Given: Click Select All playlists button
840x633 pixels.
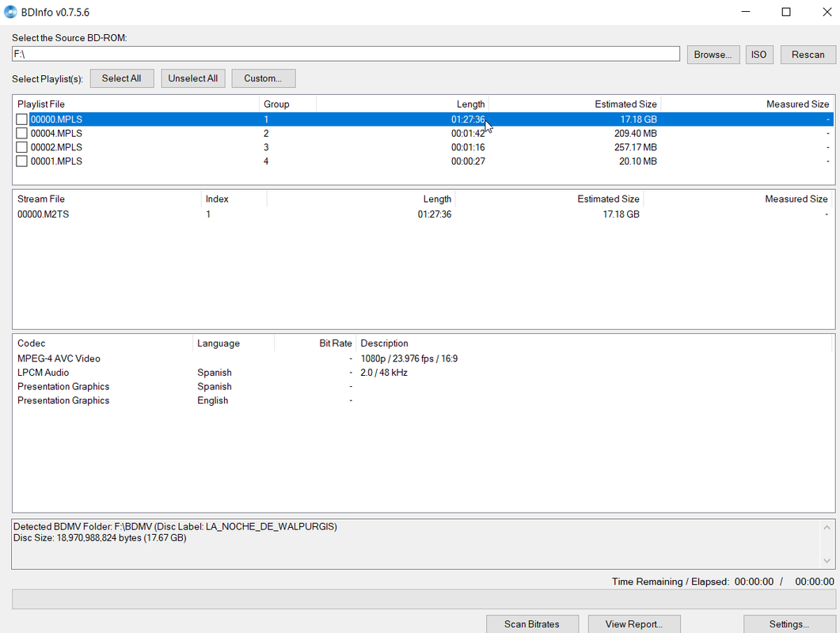Looking at the screenshot, I should point(122,78).
